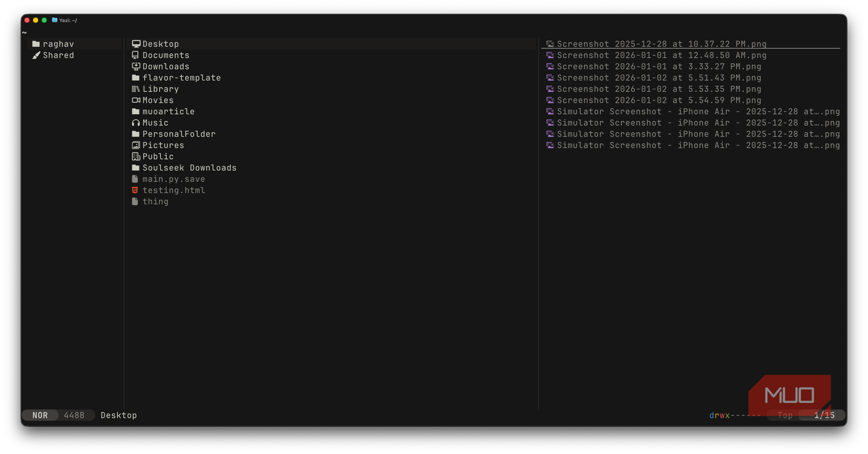Image resolution: width=868 pixels, height=454 pixels.
Task: Click the drwx permissions text
Action: coord(735,415)
